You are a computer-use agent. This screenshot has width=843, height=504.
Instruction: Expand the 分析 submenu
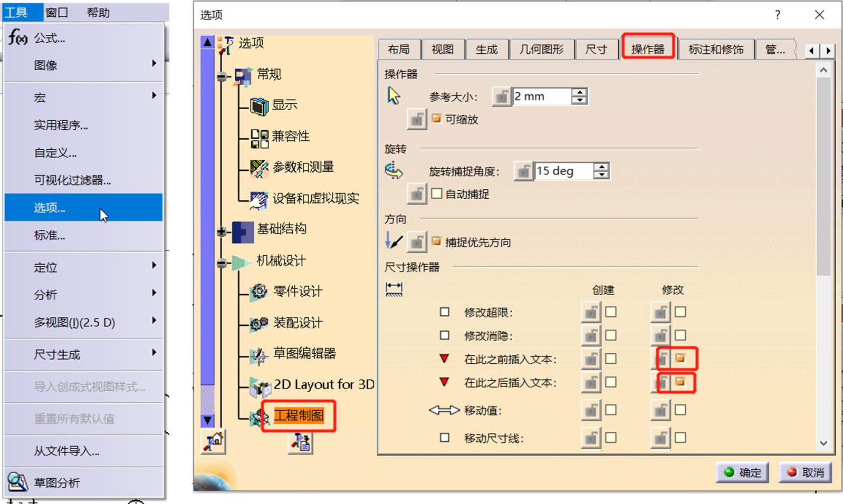83,295
